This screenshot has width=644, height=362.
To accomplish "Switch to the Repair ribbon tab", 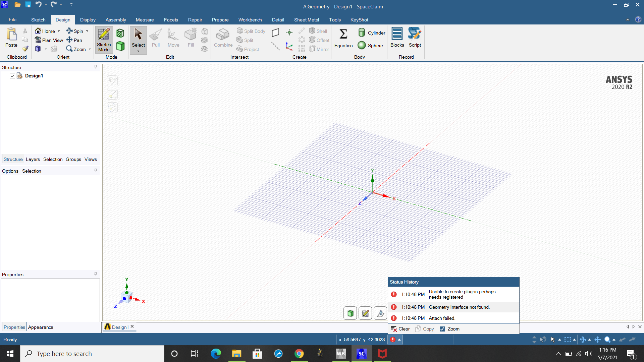I will point(195,20).
